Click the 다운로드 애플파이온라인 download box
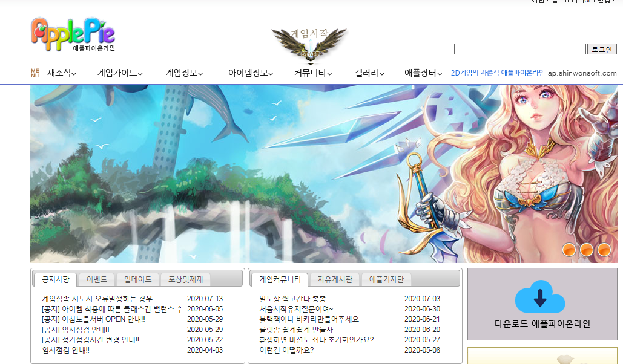Viewport: 623px width, 364px height. coord(542,304)
